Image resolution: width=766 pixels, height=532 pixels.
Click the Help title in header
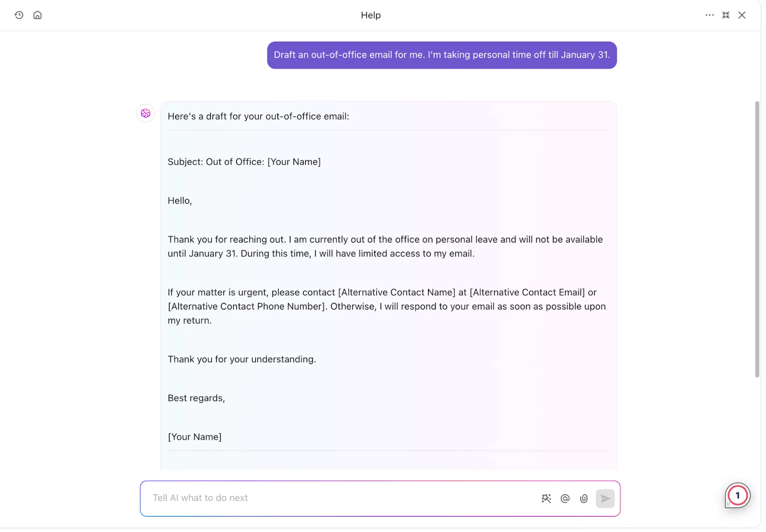click(x=371, y=15)
